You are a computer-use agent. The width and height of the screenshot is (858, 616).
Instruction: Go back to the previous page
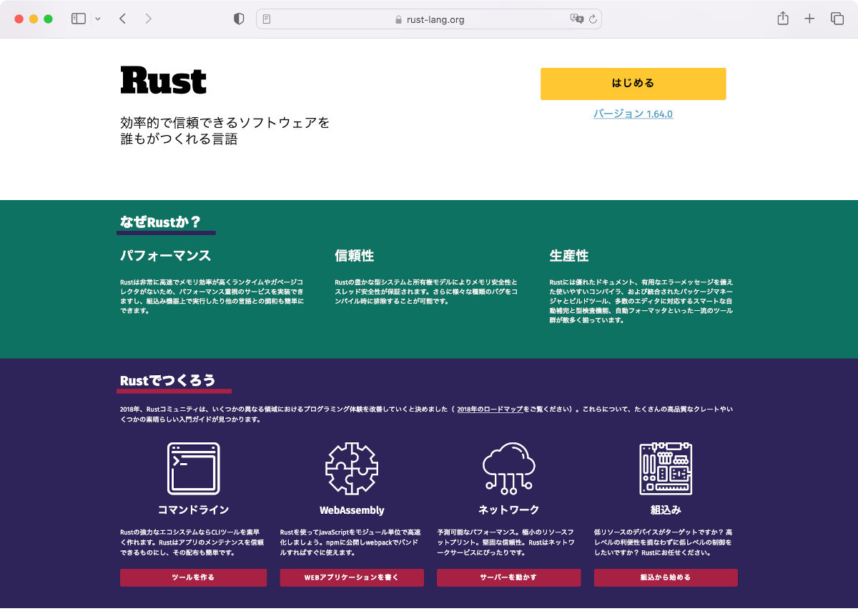pos(123,19)
